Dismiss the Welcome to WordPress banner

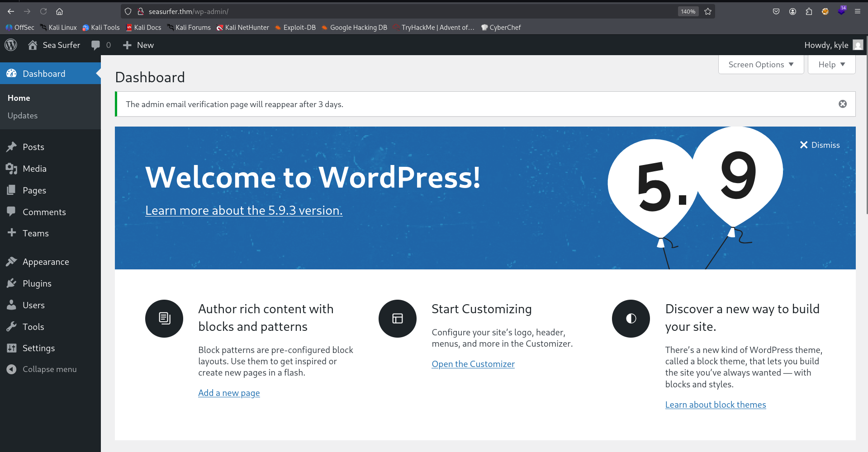click(820, 145)
